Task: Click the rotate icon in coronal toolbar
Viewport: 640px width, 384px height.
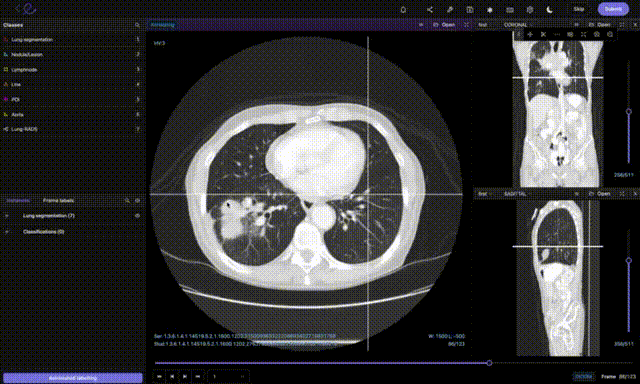Action: [597, 35]
